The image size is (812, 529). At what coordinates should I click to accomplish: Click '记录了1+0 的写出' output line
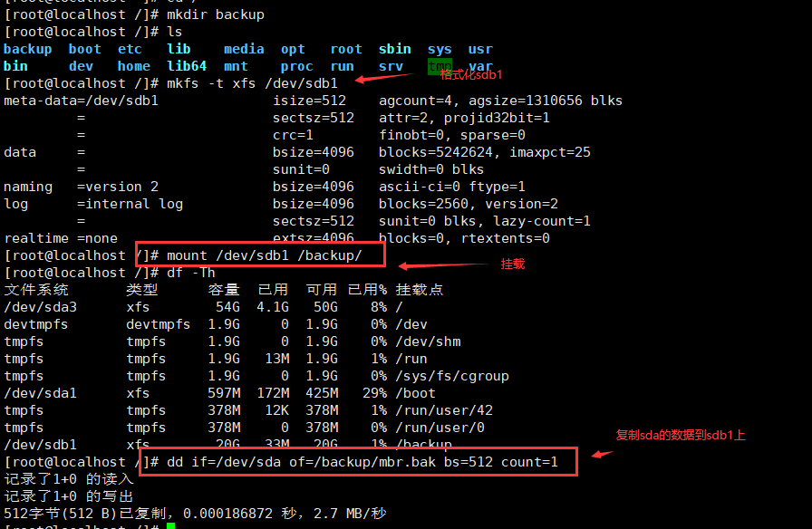[69, 495]
